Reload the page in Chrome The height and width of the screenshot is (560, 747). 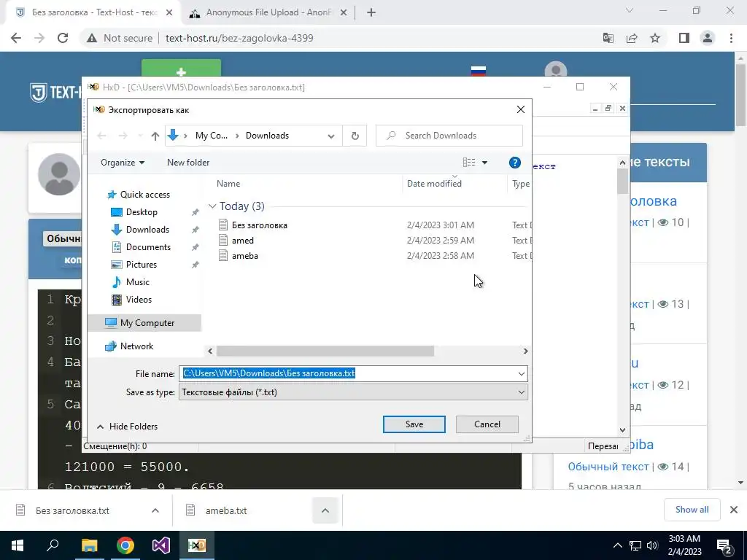click(63, 38)
